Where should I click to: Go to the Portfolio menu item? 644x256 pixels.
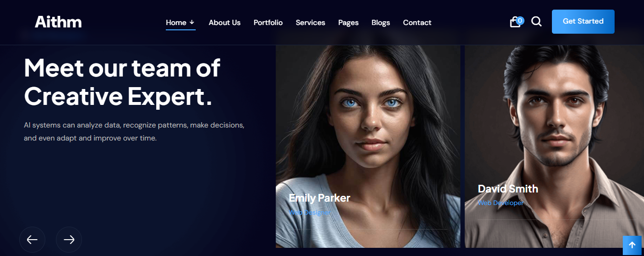(x=268, y=23)
